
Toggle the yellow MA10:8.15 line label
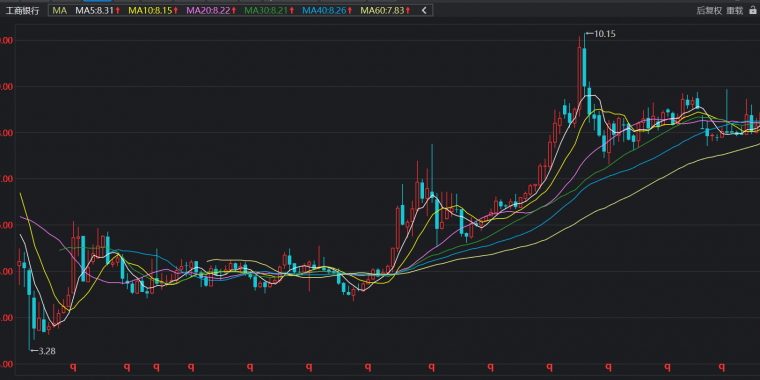pos(153,11)
